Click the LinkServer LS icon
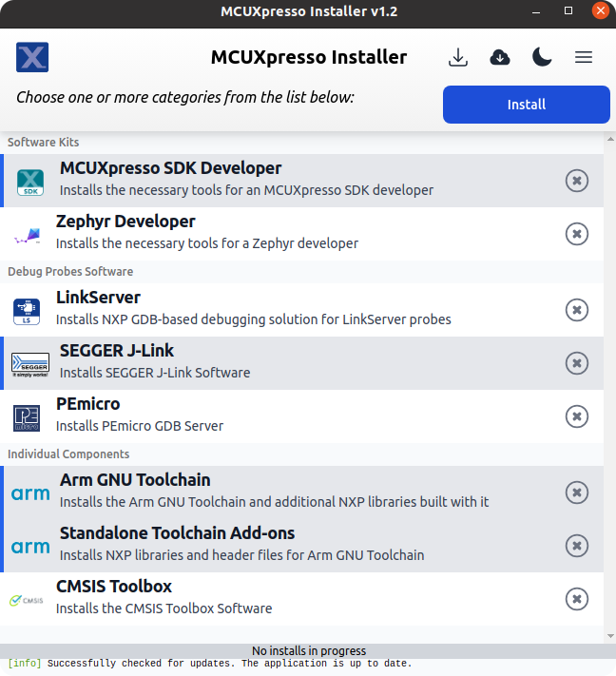 [27, 310]
